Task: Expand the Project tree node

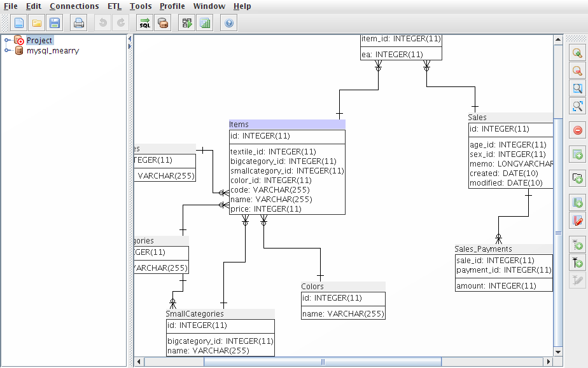Action: [x=8, y=41]
